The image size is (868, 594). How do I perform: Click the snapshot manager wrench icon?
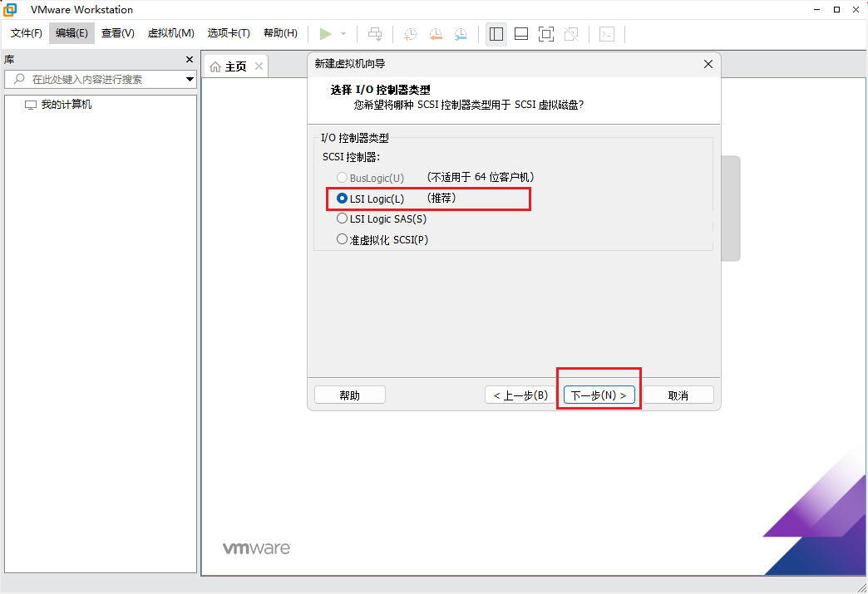[461, 34]
